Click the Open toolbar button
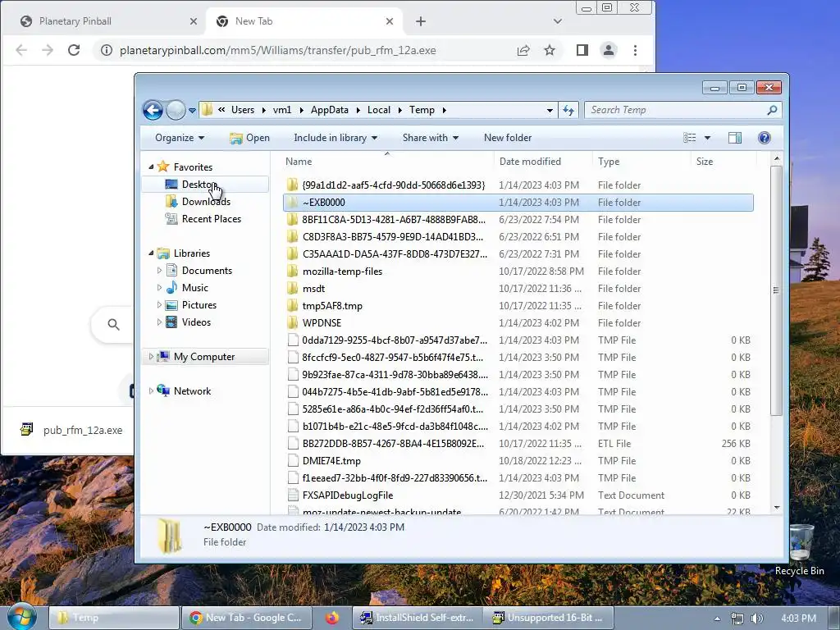840x630 pixels. [x=249, y=138]
